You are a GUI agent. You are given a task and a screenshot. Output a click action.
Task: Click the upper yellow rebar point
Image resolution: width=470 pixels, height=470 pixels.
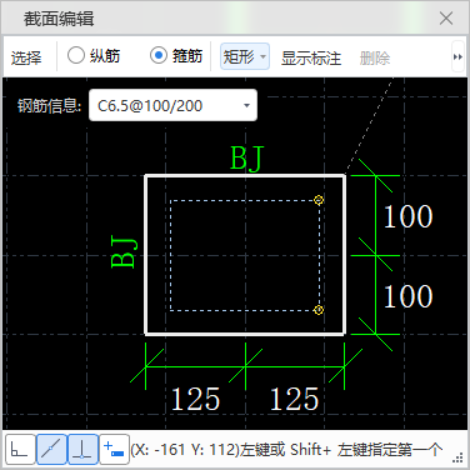pyautogui.click(x=319, y=200)
